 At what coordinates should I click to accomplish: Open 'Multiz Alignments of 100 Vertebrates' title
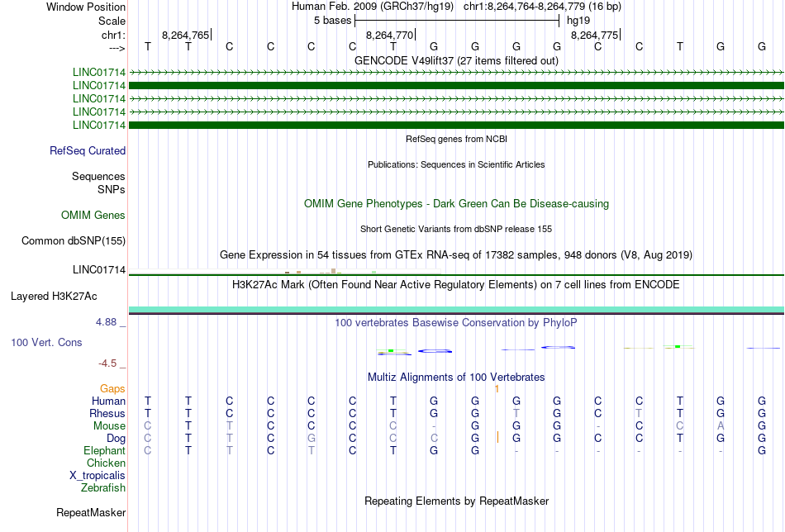click(456, 378)
